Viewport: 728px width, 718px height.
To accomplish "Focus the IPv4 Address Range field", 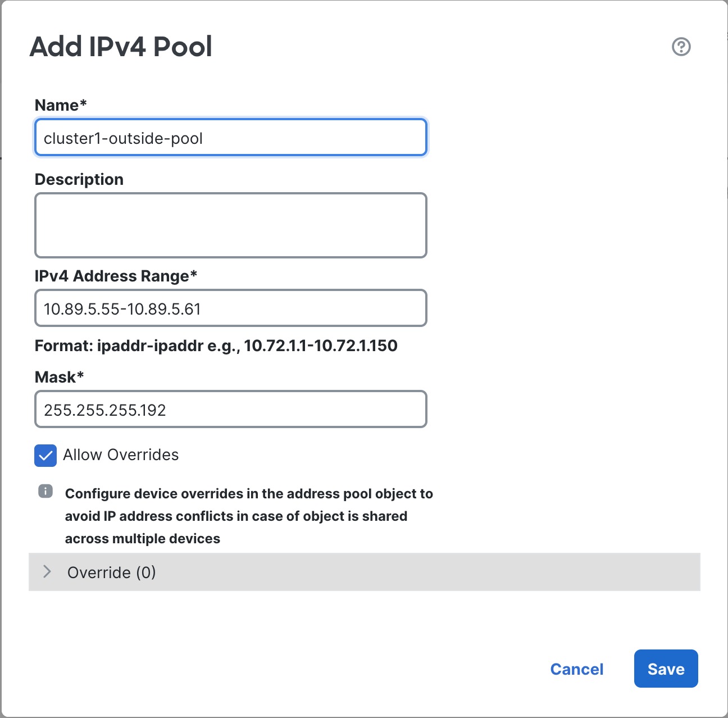I will (x=230, y=308).
